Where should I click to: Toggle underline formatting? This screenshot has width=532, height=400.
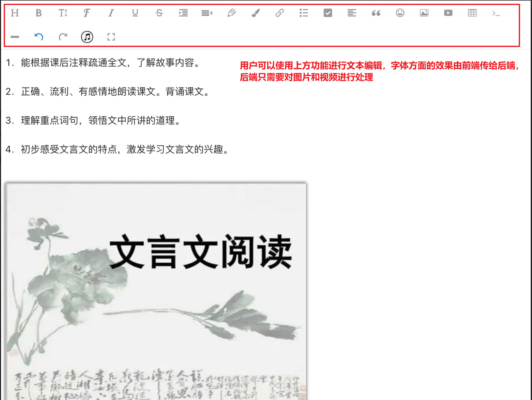click(x=135, y=13)
